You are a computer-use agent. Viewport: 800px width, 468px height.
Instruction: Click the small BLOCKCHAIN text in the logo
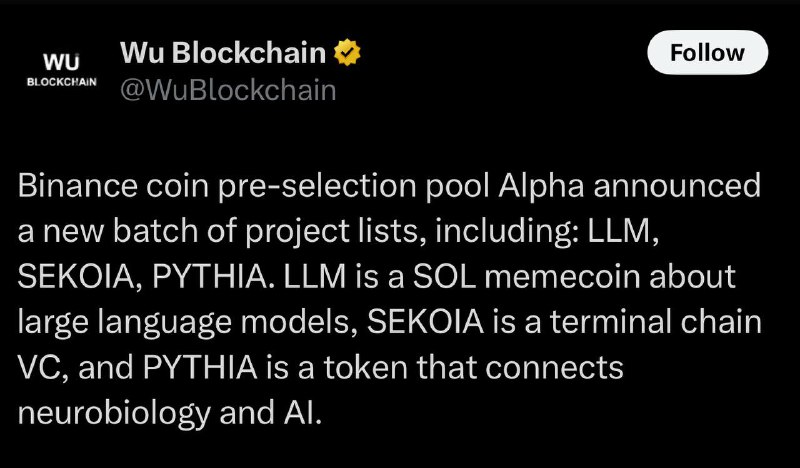click(62, 82)
